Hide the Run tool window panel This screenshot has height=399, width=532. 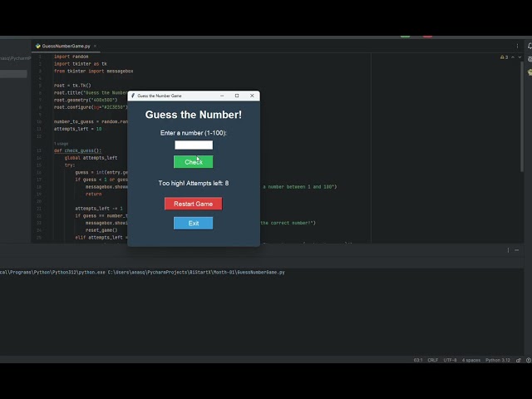click(517, 250)
